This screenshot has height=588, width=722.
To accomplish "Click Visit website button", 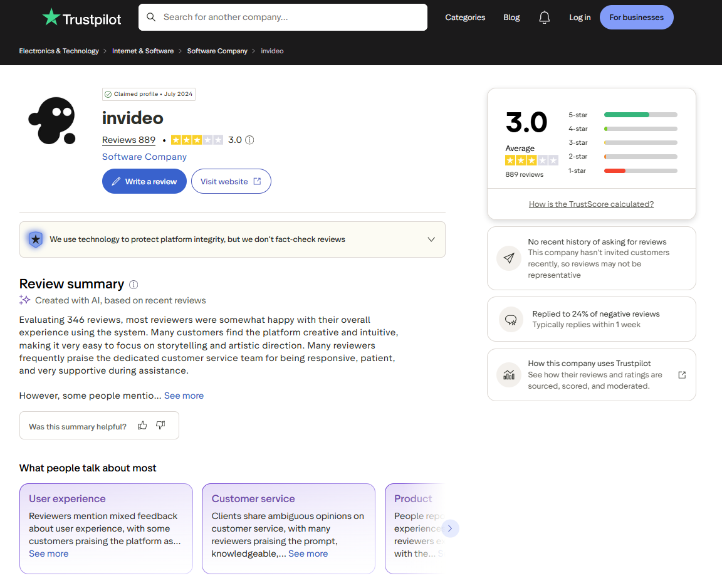I will coord(231,181).
